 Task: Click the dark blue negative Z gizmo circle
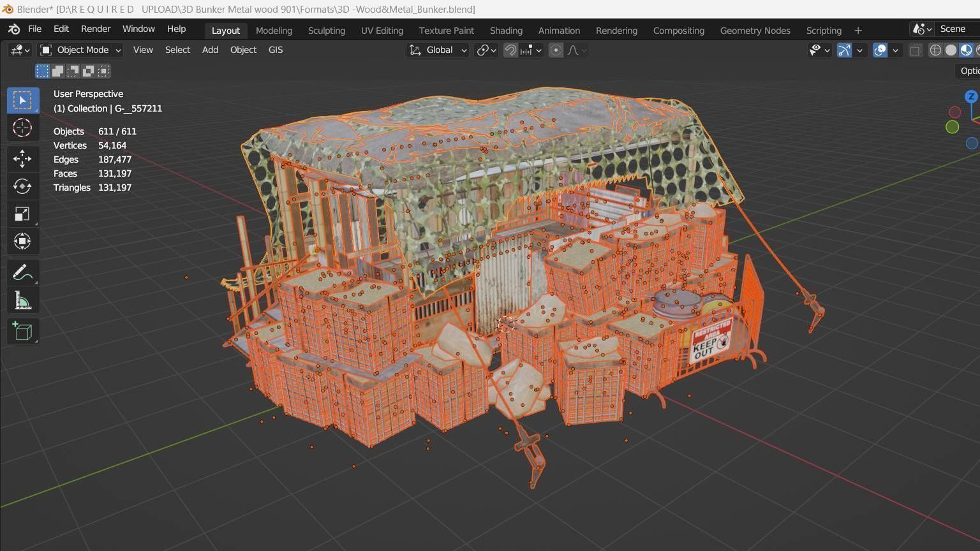pyautogui.click(x=972, y=143)
